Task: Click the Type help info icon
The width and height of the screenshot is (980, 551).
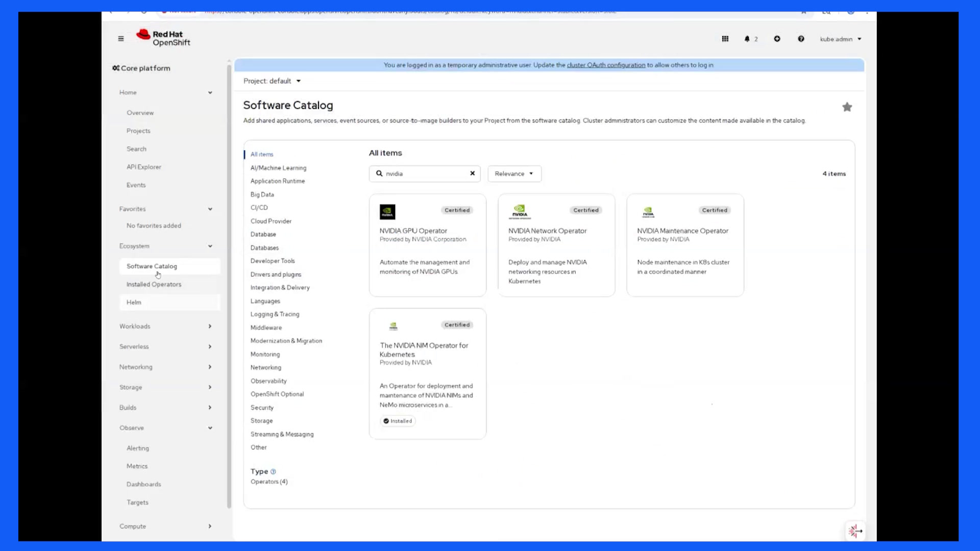Action: coord(273,471)
